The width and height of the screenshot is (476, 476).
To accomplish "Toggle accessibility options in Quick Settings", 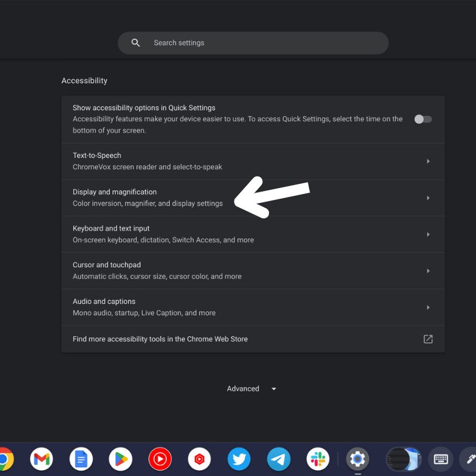I will (x=423, y=119).
